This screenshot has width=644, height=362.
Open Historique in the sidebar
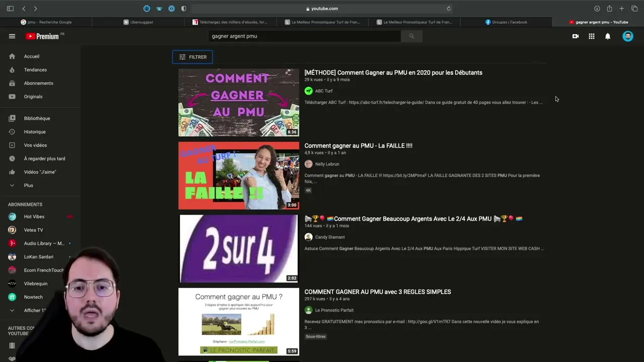point(35,132)
